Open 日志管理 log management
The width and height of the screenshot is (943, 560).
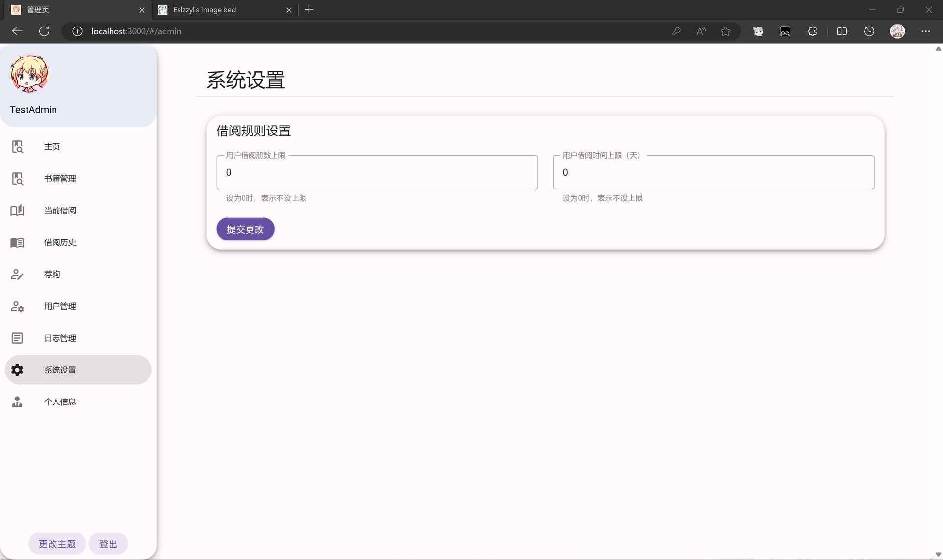(x=59, y=338)
